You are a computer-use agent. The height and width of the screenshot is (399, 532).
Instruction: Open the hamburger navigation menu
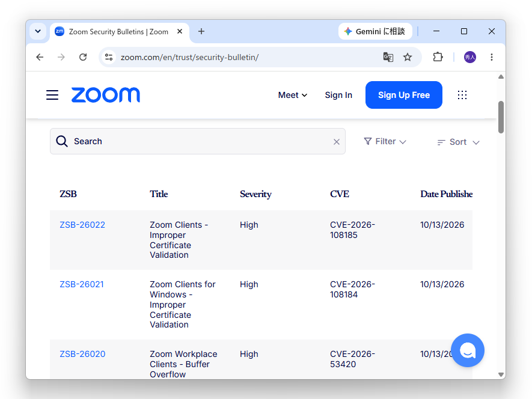click(52, 95)
